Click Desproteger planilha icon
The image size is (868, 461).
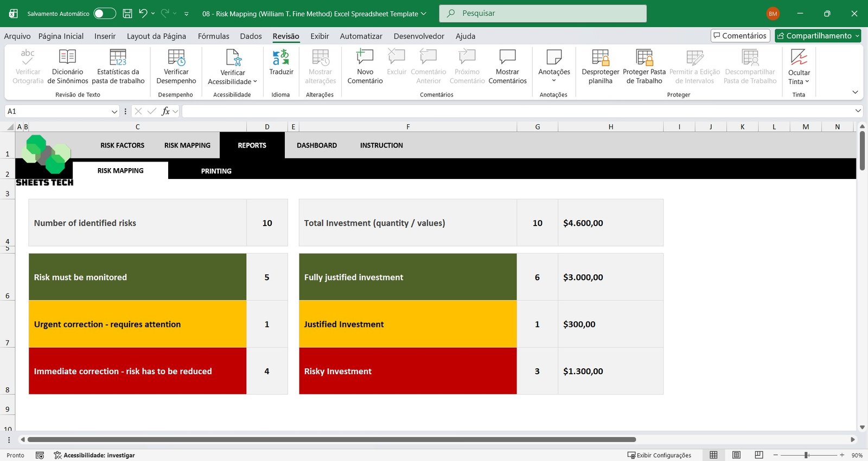600,57
